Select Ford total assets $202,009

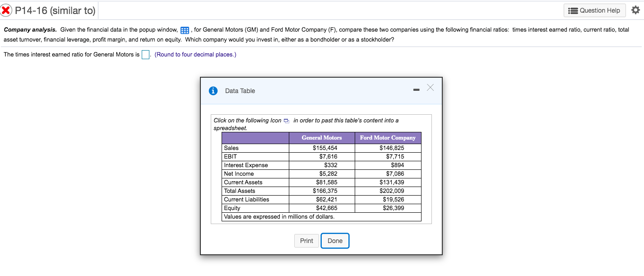tap(392, 191)
